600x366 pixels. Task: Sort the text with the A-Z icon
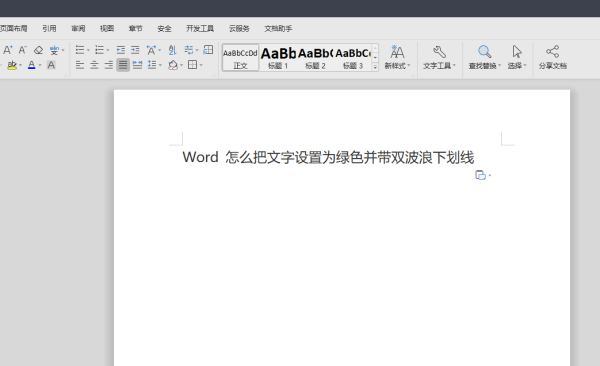173,50
